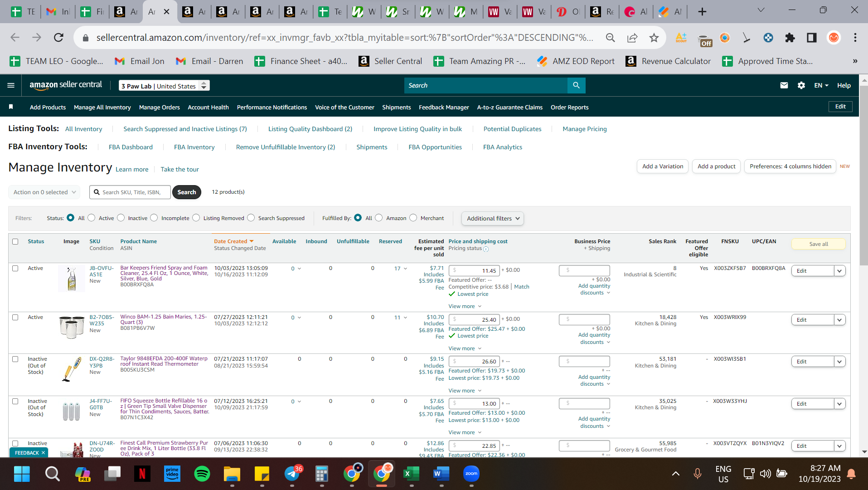Open the browser side panel icon
The image size is (868, 490).
(811, 38)
